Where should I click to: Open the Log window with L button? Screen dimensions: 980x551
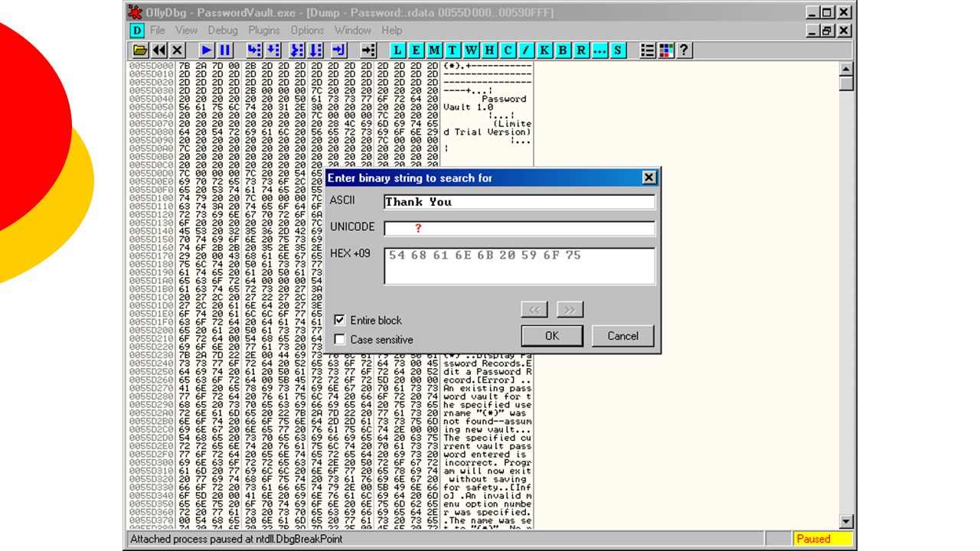397,50
